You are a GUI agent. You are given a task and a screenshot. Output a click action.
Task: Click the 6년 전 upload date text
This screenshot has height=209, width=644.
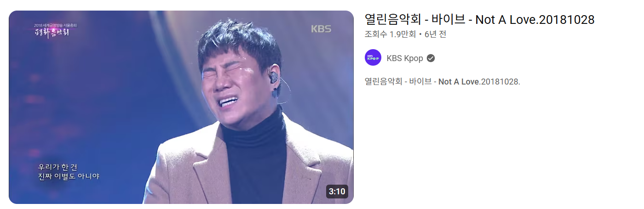coord(435,34)
